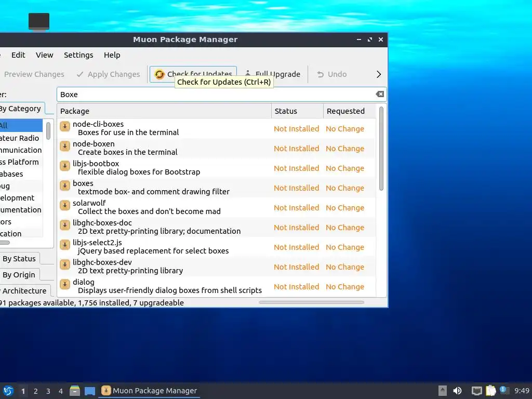Clear the search field with the erase icon
Screen dimensions: 532x399
click(380, 95)
